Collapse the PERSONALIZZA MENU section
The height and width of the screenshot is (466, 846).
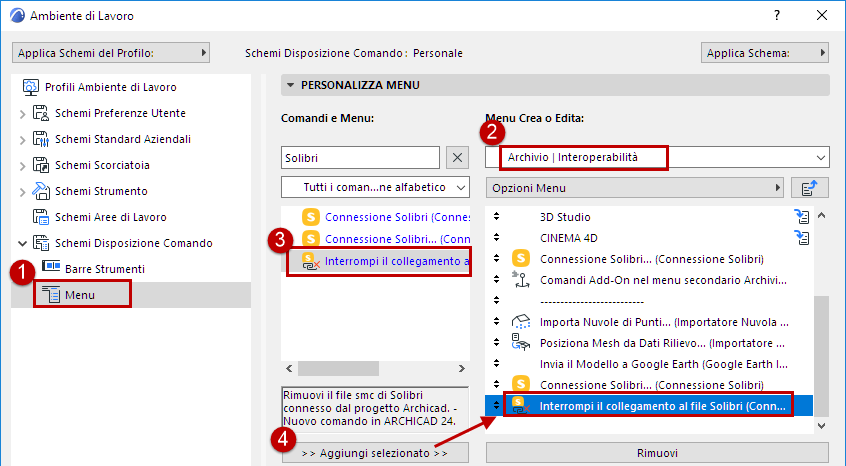pos(291,85)
